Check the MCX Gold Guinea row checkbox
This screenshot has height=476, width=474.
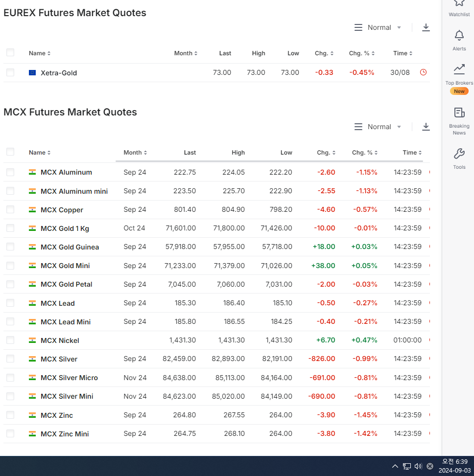pyautogui.click(x=10, y=247)
